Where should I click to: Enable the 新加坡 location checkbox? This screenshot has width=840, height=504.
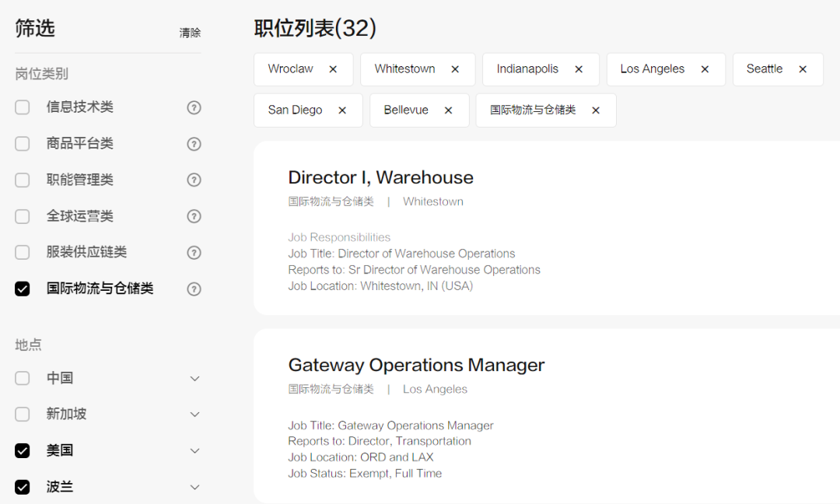pos(23,415)
